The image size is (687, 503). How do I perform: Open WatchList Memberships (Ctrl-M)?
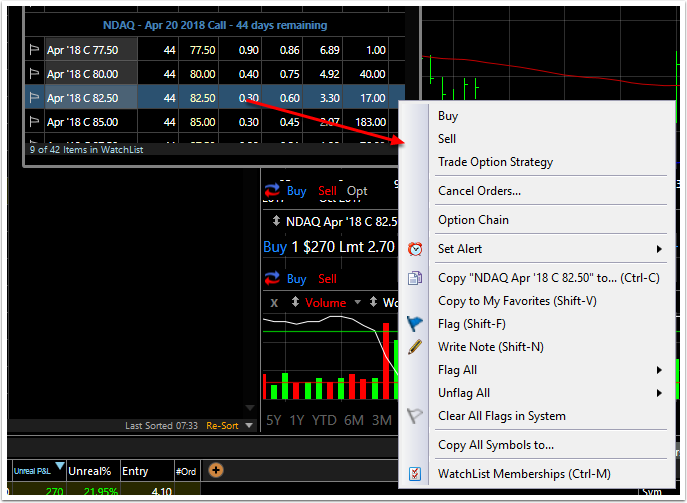524,474
